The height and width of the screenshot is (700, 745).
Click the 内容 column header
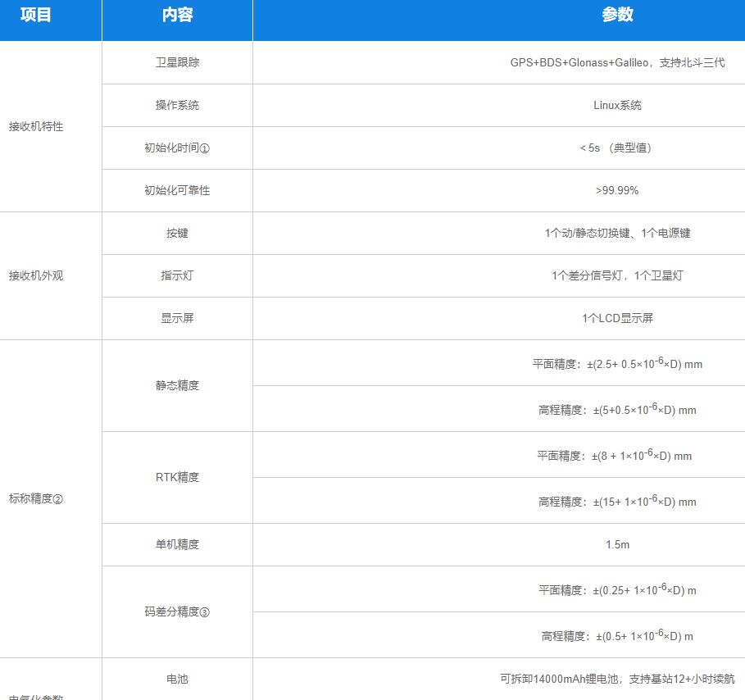click(177, 16)
